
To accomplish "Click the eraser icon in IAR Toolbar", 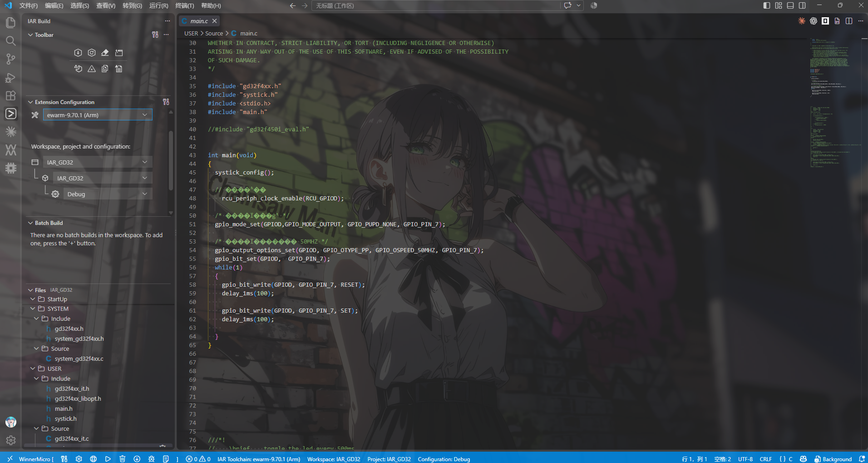I will point(105,53).
